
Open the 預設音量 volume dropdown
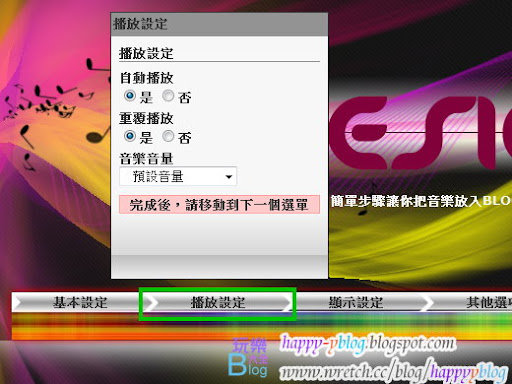tap(178, 176)
